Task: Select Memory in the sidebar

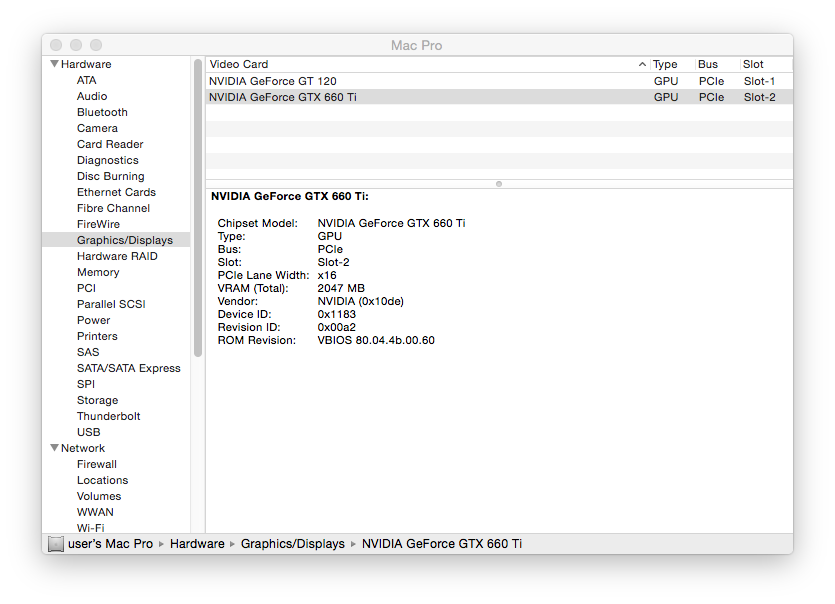Action: (98, 272)
